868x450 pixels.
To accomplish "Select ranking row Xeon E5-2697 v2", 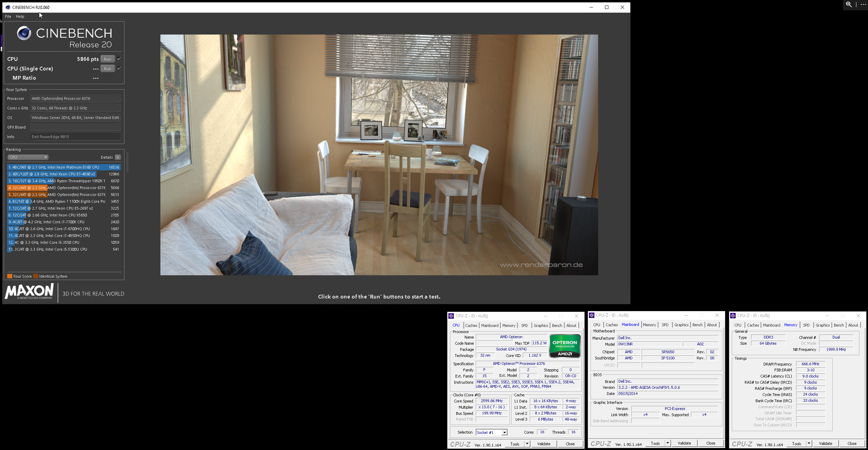I will [64, 208].
